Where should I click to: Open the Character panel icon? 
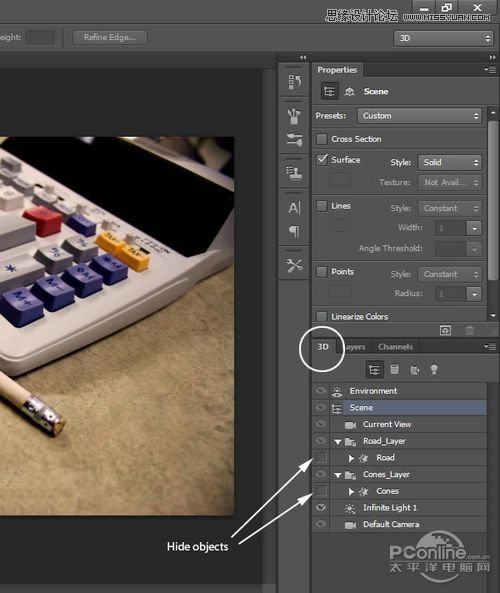[294, 208]
